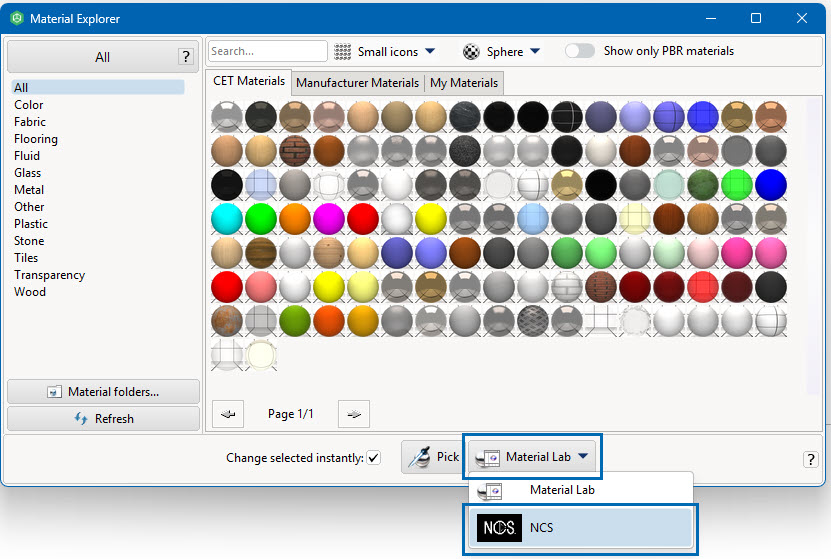The height and width of the screenshot is (559, 831).
Task: Select the cream colored sphere in last row
Action: tap(261, 354)
